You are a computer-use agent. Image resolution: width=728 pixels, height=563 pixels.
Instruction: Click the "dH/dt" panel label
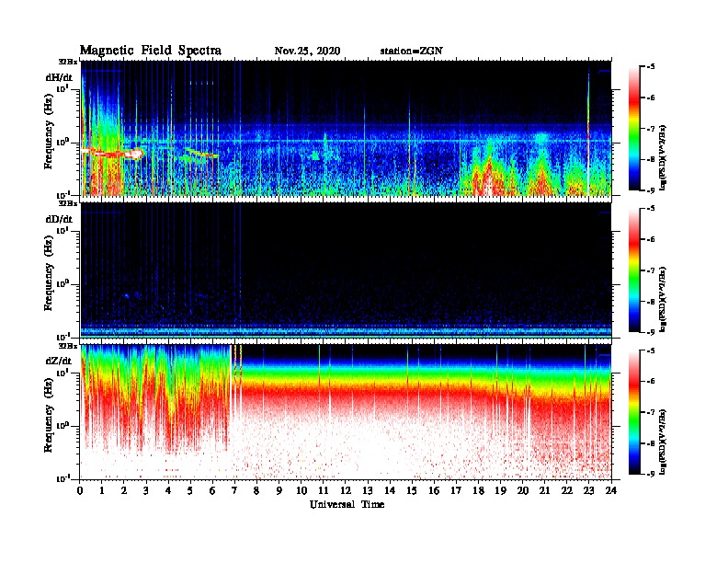coord(59,76)
